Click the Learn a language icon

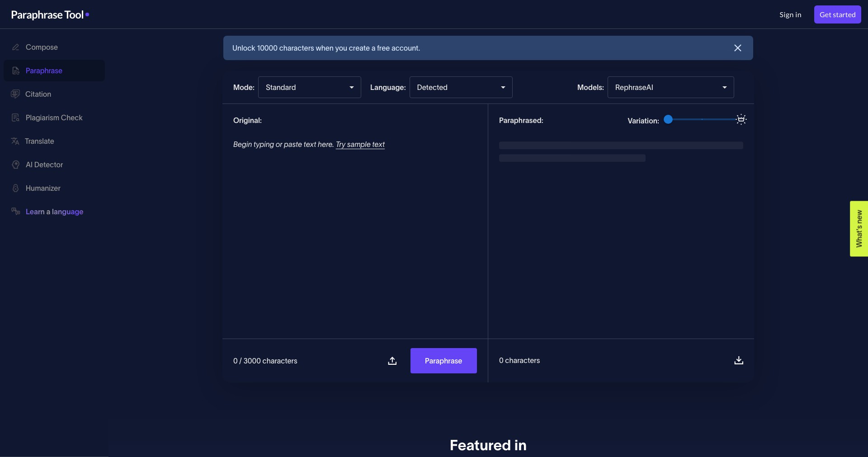tap(16, 211)
